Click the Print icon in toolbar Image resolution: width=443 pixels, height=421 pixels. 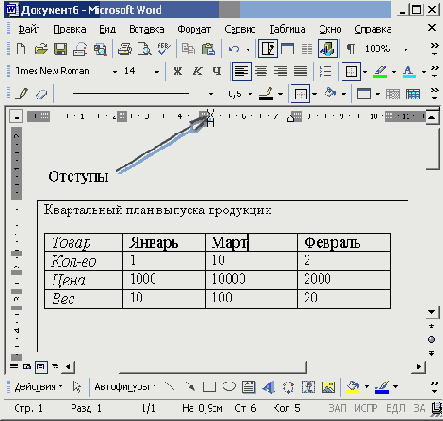pyautogui.click(x=125, y=49)
